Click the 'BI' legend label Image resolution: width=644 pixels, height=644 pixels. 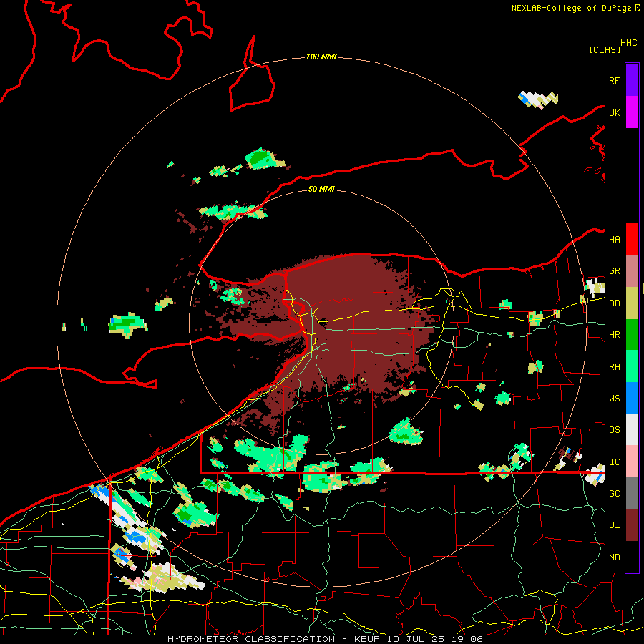click(x=614, y=525)
